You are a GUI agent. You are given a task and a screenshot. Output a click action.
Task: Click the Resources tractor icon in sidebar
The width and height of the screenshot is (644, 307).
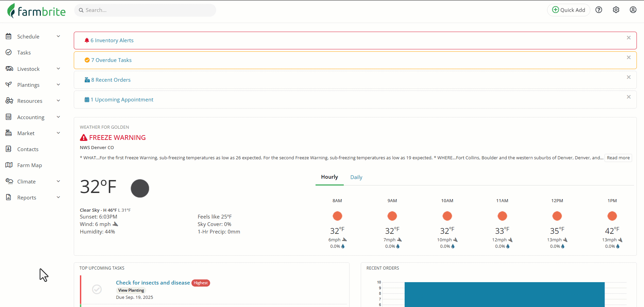click(9, 100)
